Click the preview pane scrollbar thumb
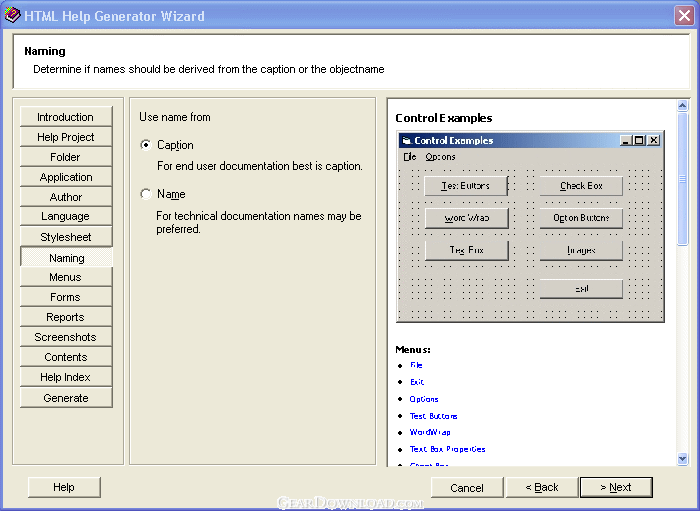Screen dimensions: 700x511 click(x=682, y=179)
